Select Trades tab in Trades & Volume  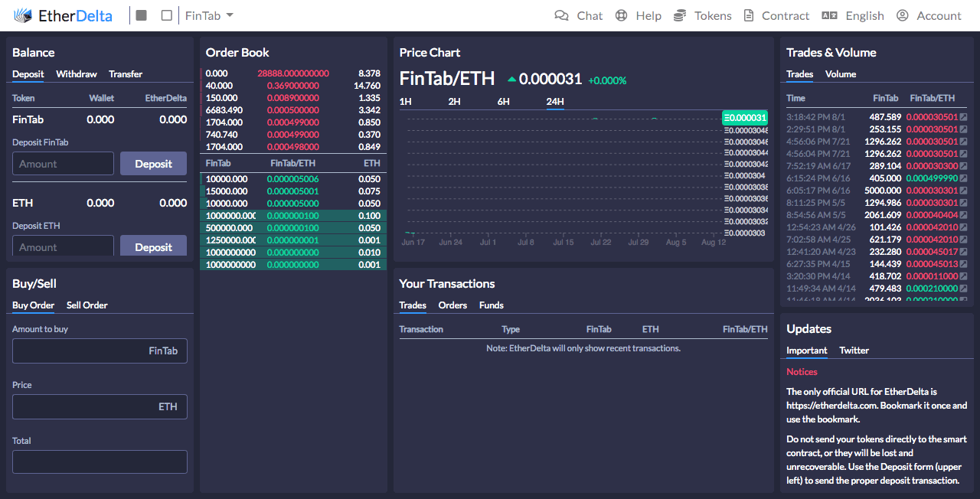pos(800,74)
